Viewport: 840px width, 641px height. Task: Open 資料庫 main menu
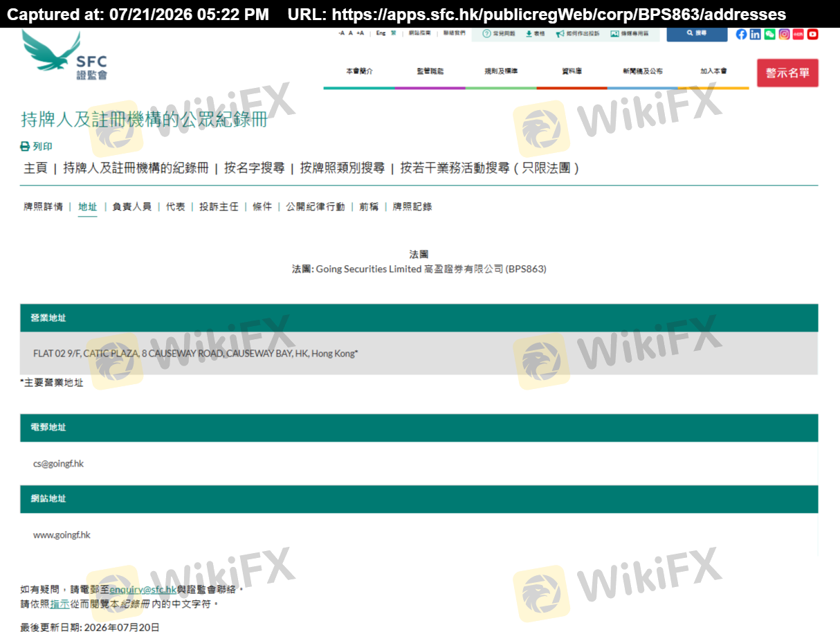pyautogui.click(x=572, y=71)
